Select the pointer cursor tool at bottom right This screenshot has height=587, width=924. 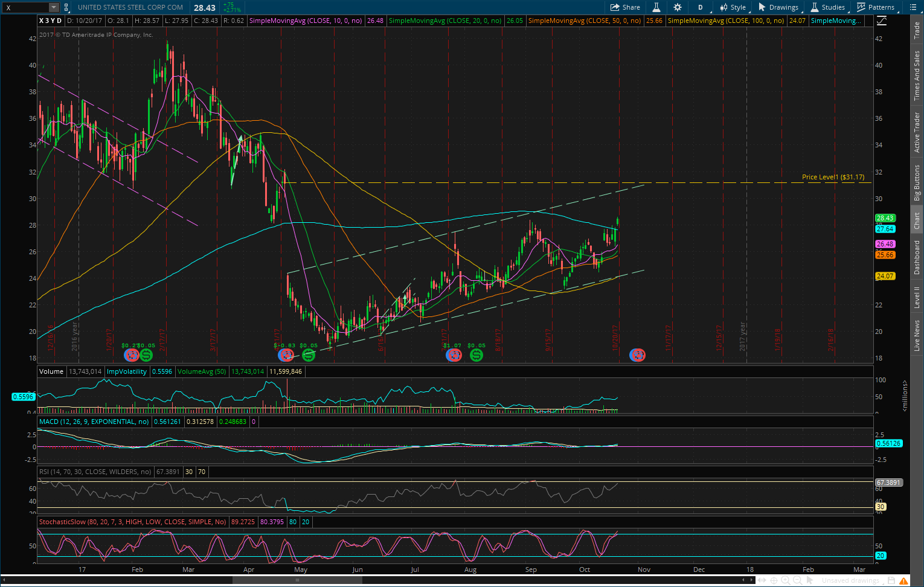click(810, 580)
